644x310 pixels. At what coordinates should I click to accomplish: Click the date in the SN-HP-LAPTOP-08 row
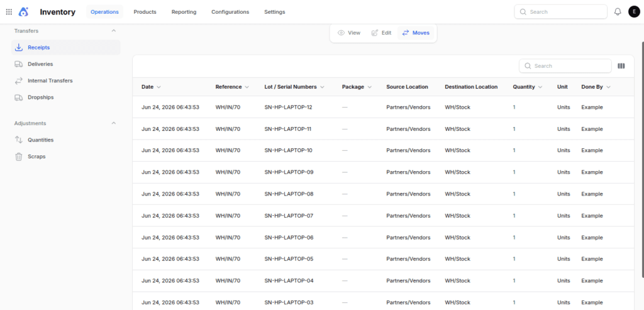click(x=170, y=194)
